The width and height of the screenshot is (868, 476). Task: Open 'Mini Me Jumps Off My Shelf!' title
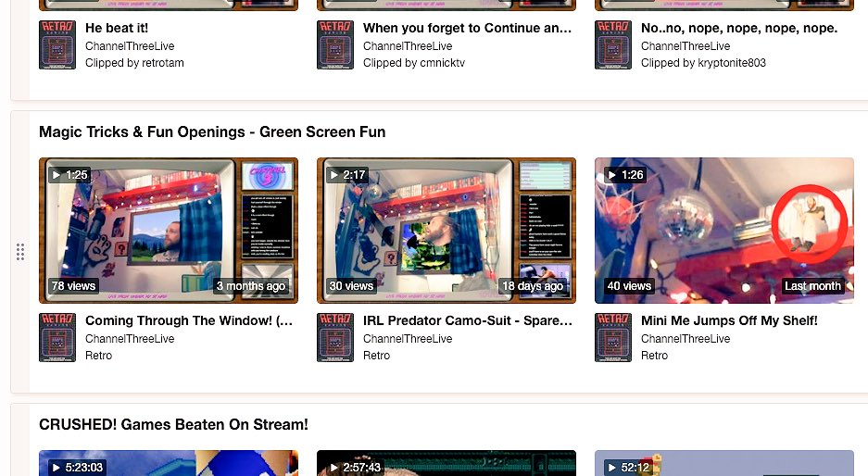coord(729,321)
